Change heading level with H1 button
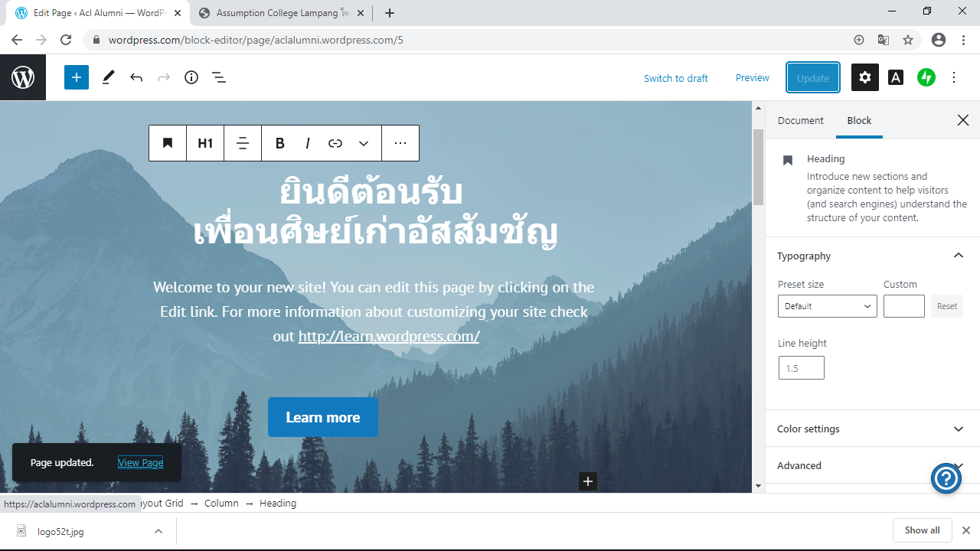Image resolution: width=980 pixels, height=551 pixels. pos(205,143)
